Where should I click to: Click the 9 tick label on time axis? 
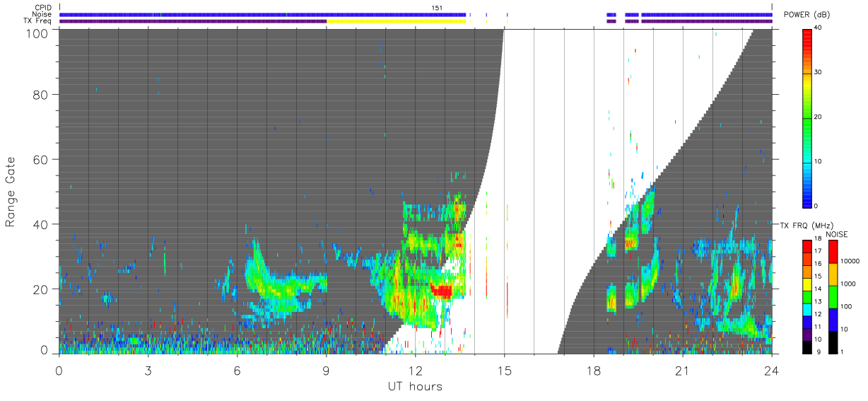(326, 371)
